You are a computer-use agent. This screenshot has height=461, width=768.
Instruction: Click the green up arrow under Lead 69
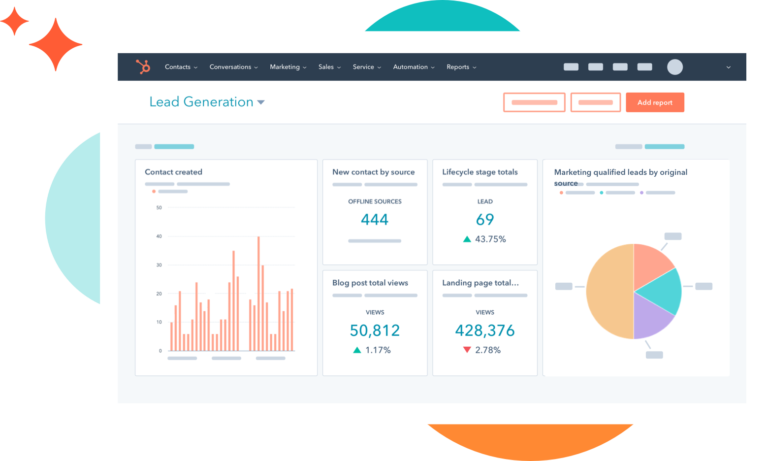[466, 240]
